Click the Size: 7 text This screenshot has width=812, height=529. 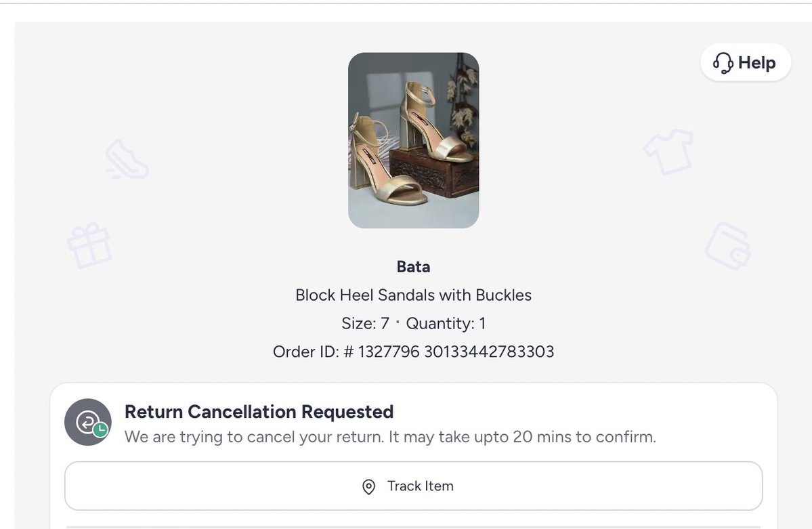click(x=365, y=324)
